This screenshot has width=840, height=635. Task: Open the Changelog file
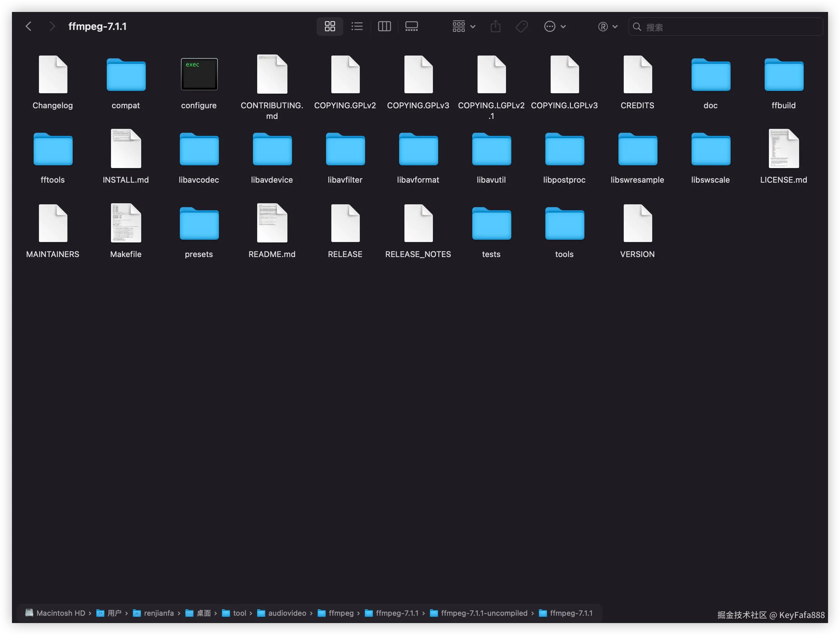(53, 74)
